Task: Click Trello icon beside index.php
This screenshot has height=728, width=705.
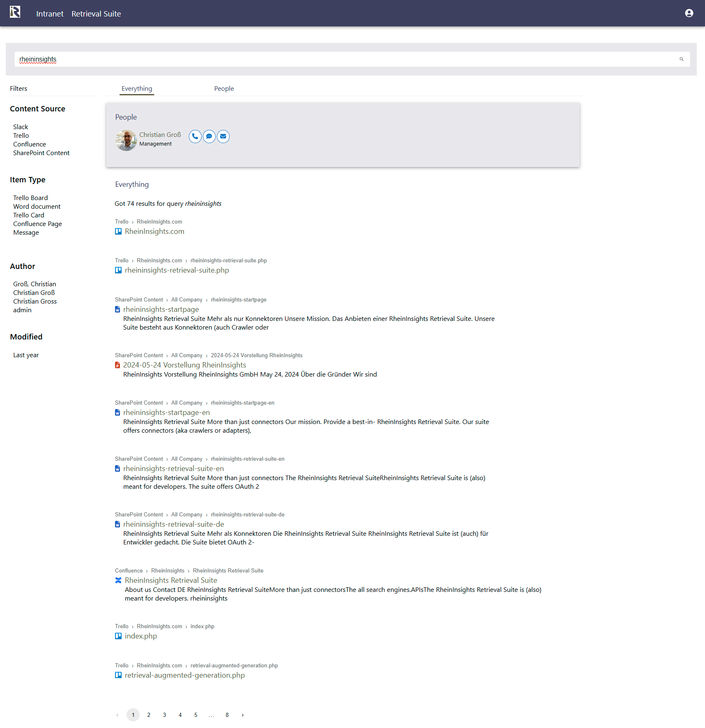Action: pyautogui.click(x=118, y=636)
